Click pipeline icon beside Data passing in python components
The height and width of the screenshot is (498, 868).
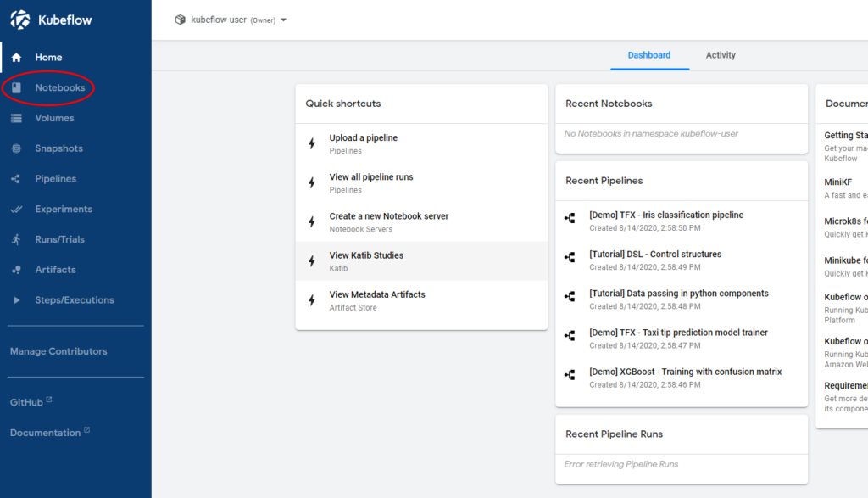[x=570, y=297]
